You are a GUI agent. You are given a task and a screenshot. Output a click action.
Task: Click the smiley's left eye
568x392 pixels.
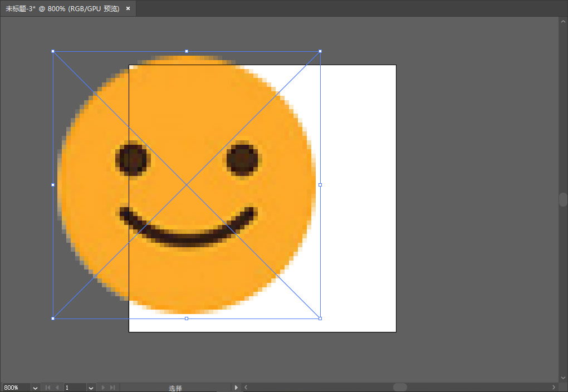(133, 160)
